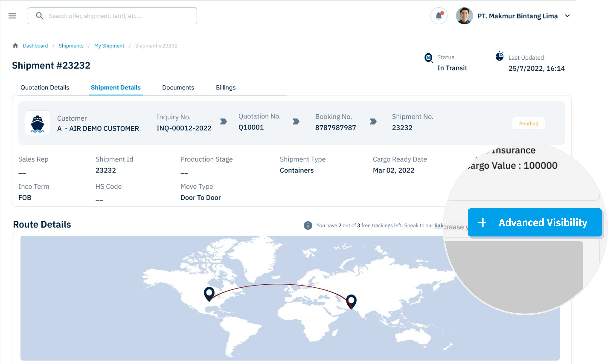Click the route world map
The width and height of the screenshot is (608, 364).
point(290,298)
